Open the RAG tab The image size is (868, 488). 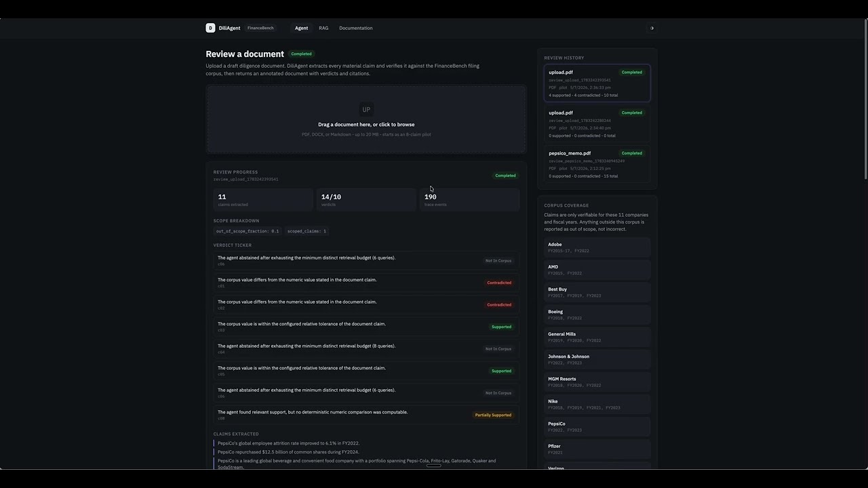(x=323, y=28)
